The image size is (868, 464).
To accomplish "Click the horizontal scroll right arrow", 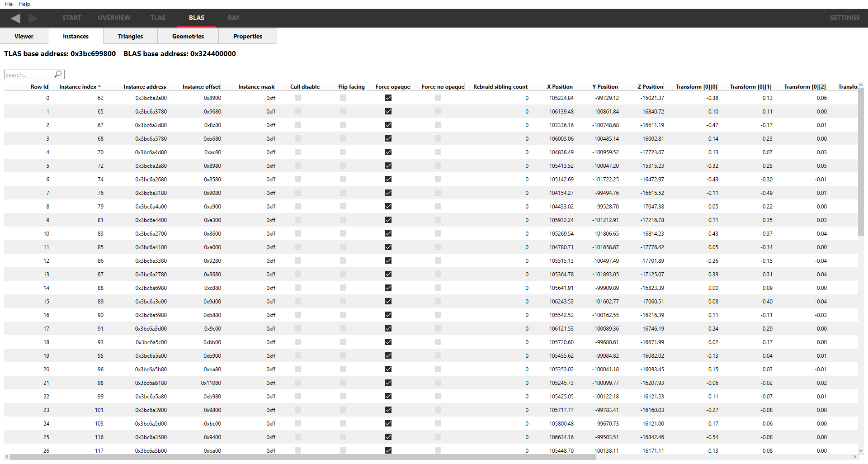I will (854, 457).
